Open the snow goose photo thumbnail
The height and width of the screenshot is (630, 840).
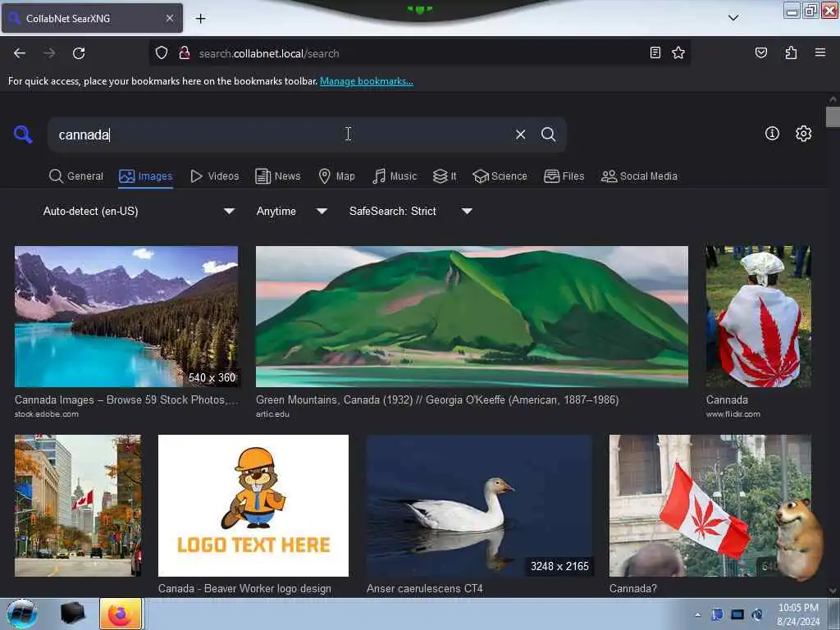(479, 505)
